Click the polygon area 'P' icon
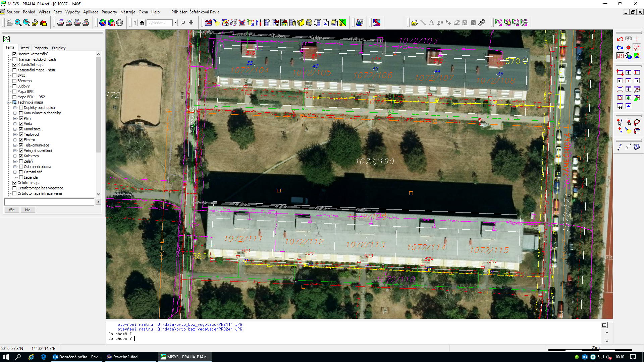Viewport: 644px width, 362px height. coord(637,147)
